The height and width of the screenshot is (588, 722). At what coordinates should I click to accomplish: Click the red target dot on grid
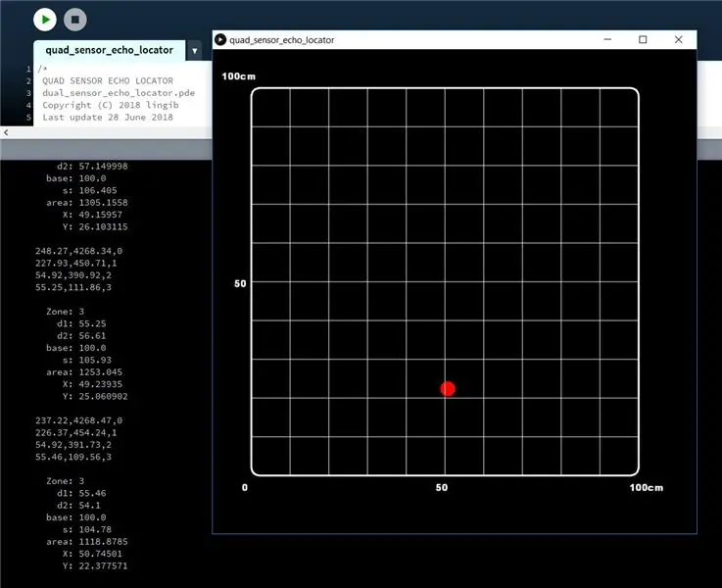[x=448, y=389]
